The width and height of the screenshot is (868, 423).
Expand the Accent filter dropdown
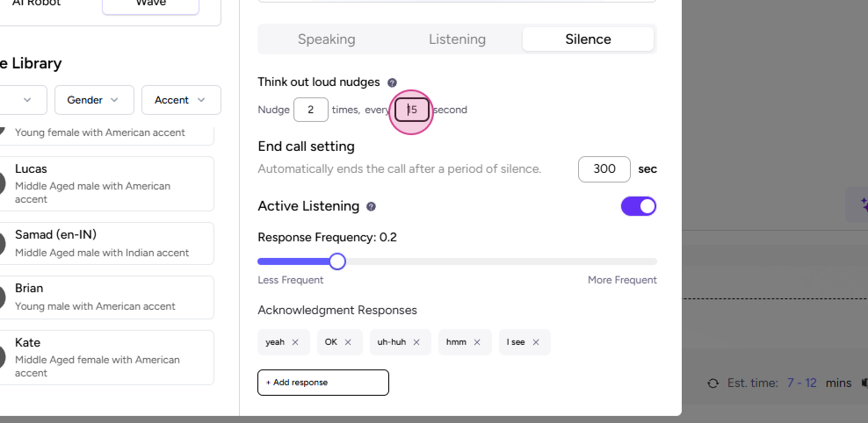click(180, 100)
